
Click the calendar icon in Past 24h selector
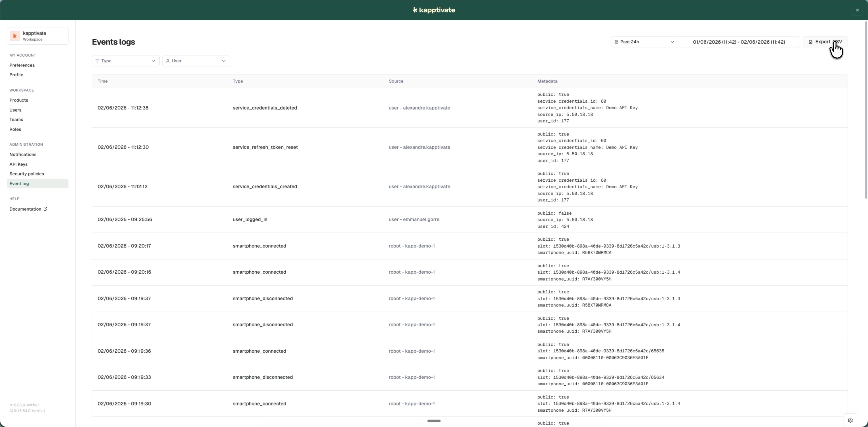[x=616, y=42]
